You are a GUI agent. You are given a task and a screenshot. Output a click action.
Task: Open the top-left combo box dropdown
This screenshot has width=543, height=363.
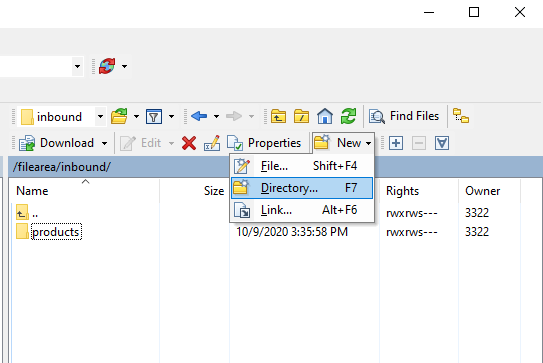(x=77, y=66)
